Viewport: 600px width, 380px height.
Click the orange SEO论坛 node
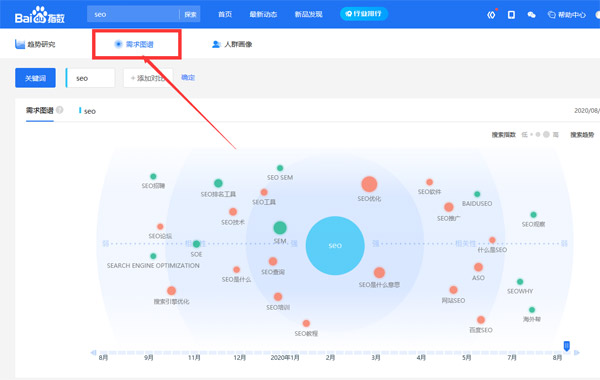pyautogui.click(x=160, y=227)
